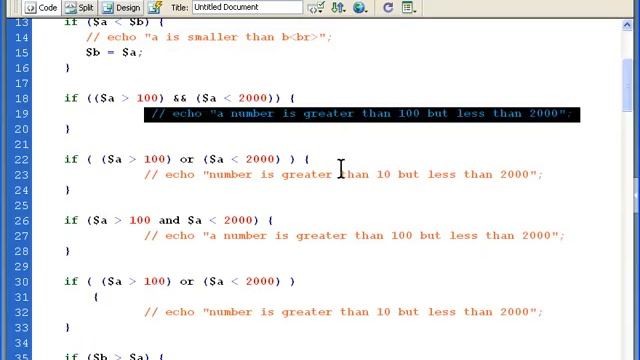Viewport: 640px width, 360px height.
Task: Open the Check browser compatibility dropdown
Action: [x=316, y=7]
